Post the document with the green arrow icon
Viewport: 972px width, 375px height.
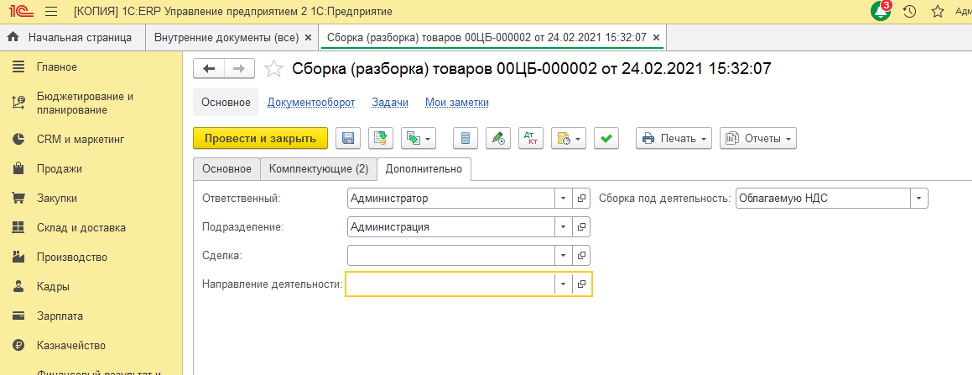tap(381, 139)
